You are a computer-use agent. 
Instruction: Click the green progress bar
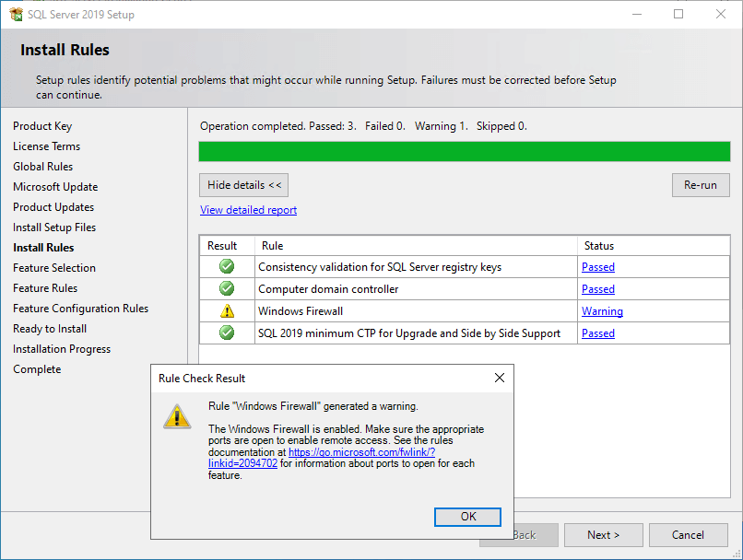pyautogui.click(x=465, y=151)
